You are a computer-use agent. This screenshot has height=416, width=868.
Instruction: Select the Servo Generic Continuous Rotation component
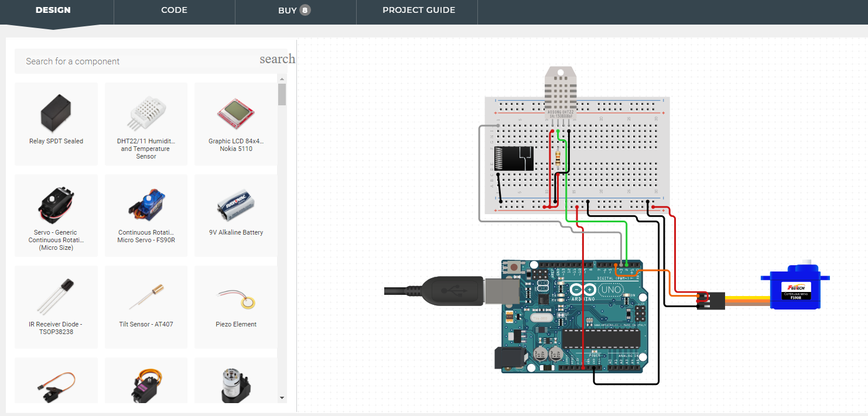[56, 215]
